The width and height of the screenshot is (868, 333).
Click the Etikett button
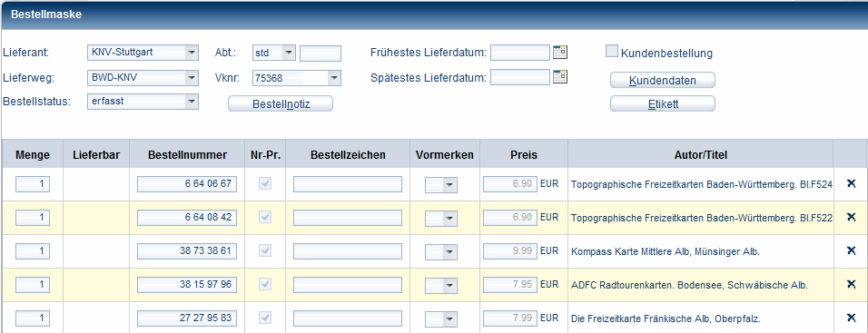pyautogui.click(x=663, y=104)
